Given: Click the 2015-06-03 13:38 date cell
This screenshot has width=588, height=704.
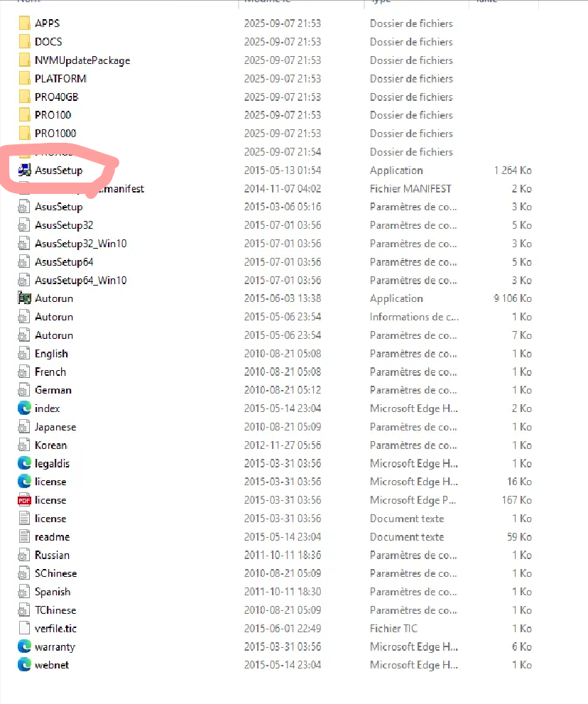Looking at the screenshot, I should [283, 298].
